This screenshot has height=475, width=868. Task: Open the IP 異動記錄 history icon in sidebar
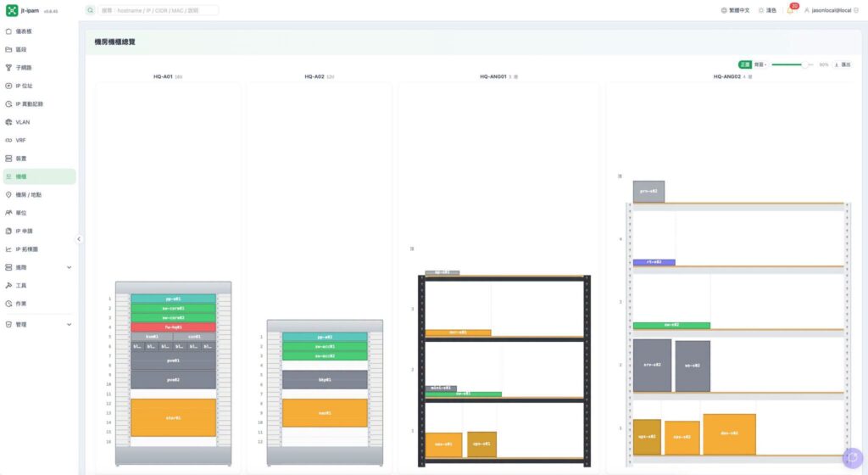click(x=8, y=104)
